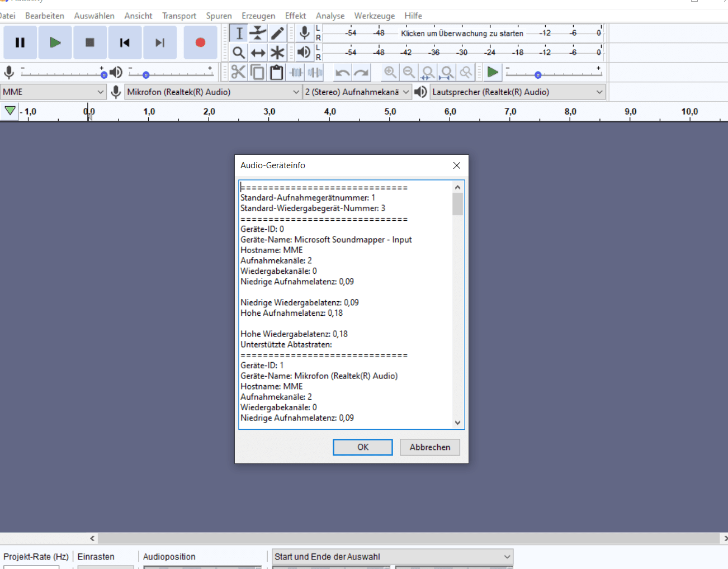The image size is (728, 569).
Task: Open the Effekt menu
Action: (x=296, y=16)
